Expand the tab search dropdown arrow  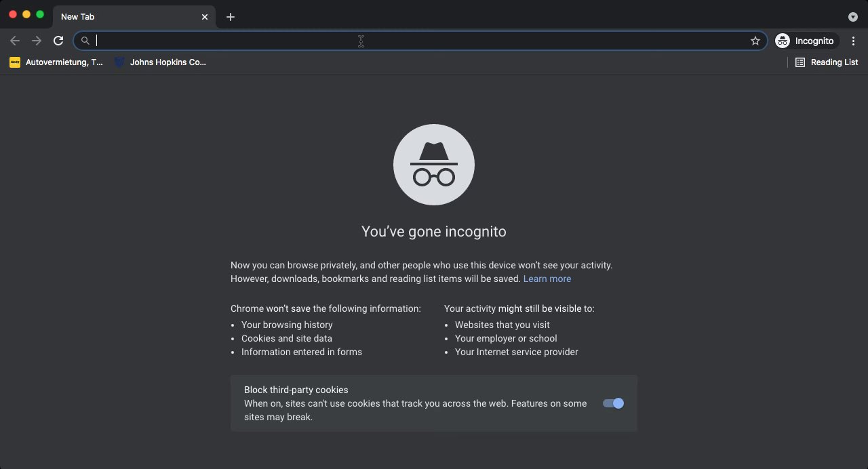tap(853, 17)
